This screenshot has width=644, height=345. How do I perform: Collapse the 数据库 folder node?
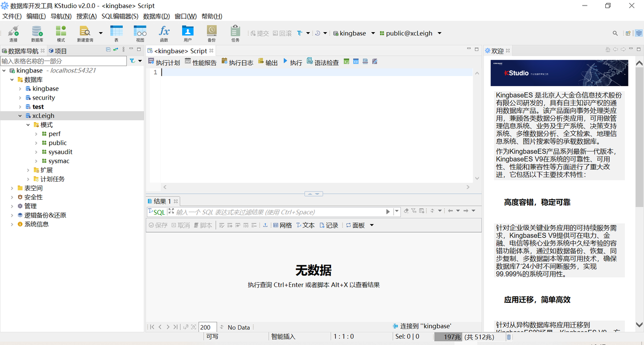(x=12, y=79)
